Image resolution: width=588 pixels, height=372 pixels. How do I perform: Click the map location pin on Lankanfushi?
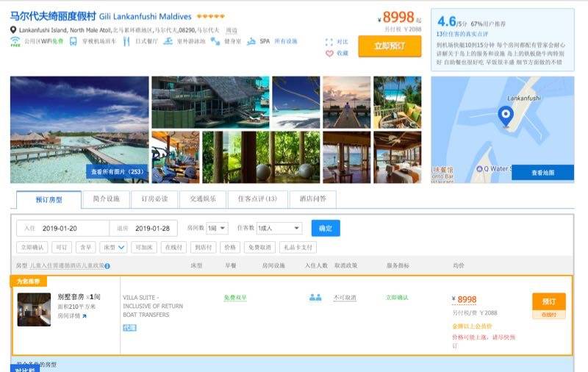[506, 115]
